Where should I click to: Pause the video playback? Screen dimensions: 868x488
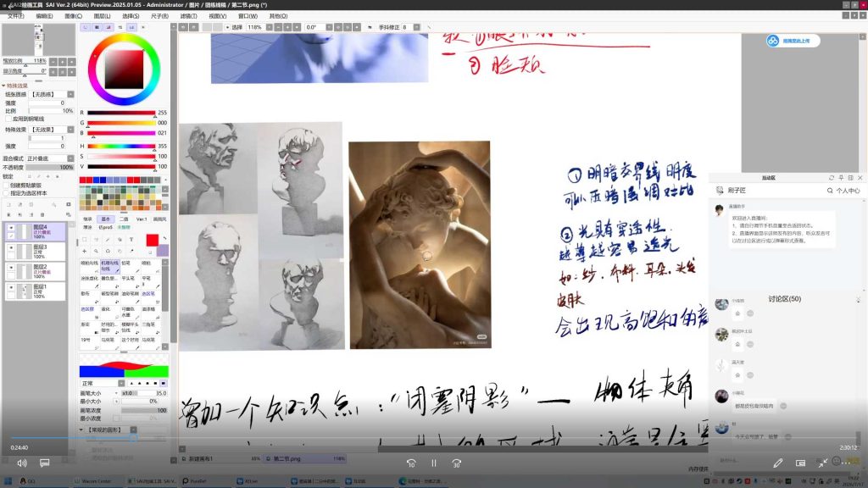click(434, 463)
